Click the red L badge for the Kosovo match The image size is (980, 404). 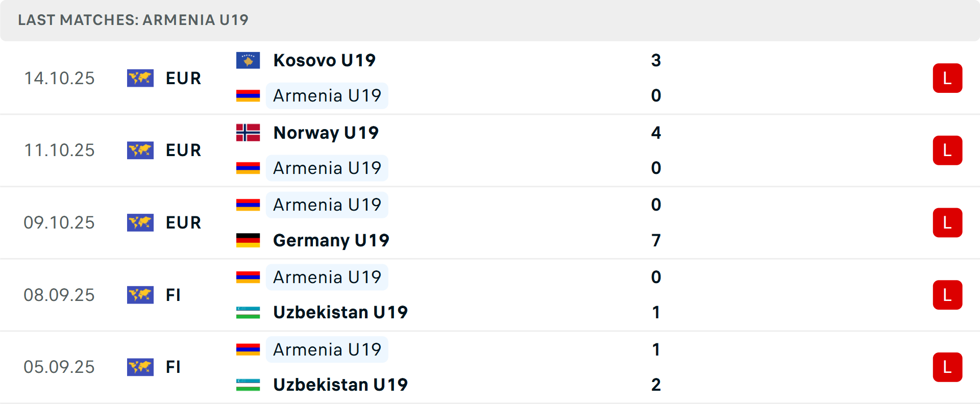(x=947, y=78)
